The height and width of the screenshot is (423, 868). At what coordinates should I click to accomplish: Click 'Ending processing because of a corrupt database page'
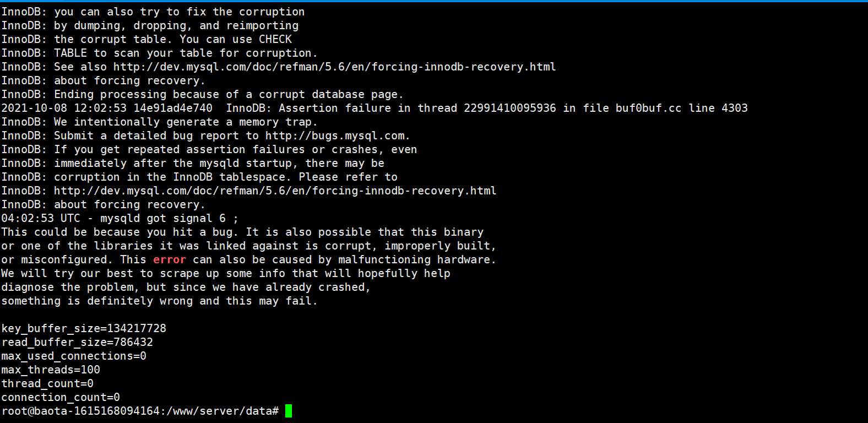[229, 94]
